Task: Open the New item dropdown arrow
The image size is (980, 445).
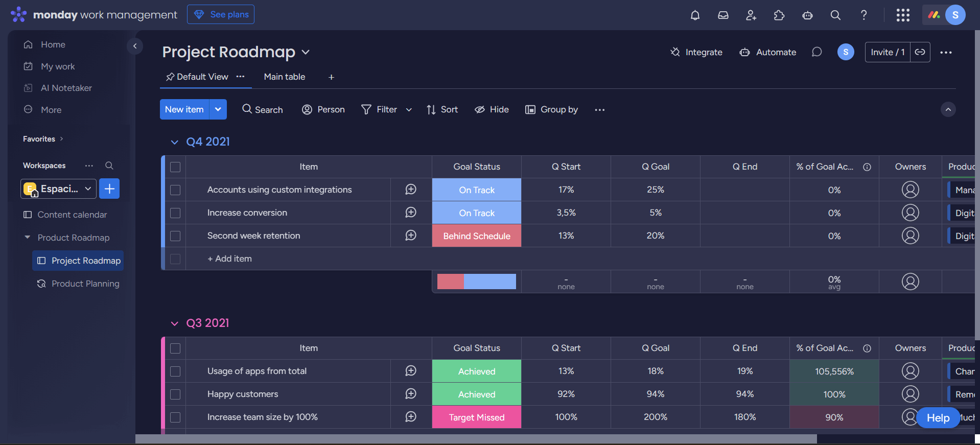Action: click(x=218, y=109)
